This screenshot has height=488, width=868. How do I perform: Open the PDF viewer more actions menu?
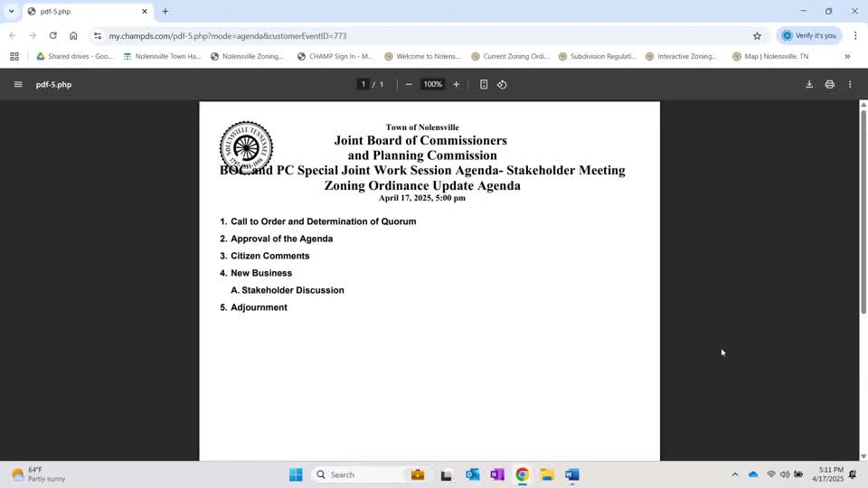(x=850, y=85)
